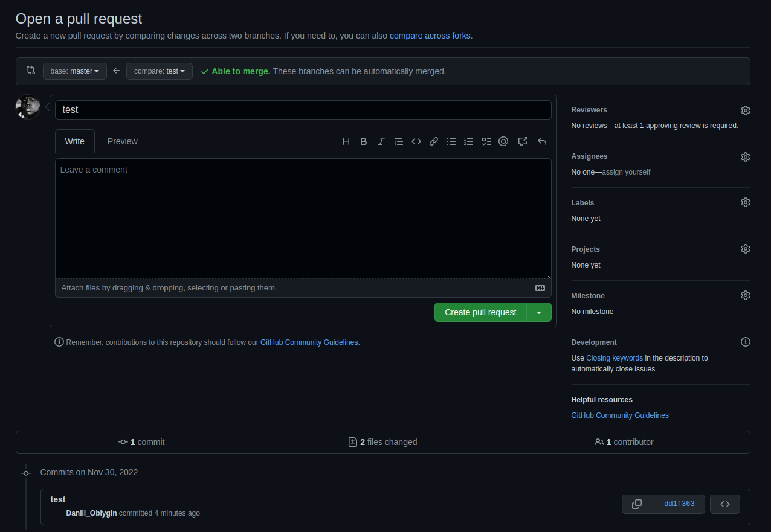Switch to the Preview tab
The image size is (771, 532).
[x=123, y=141]
